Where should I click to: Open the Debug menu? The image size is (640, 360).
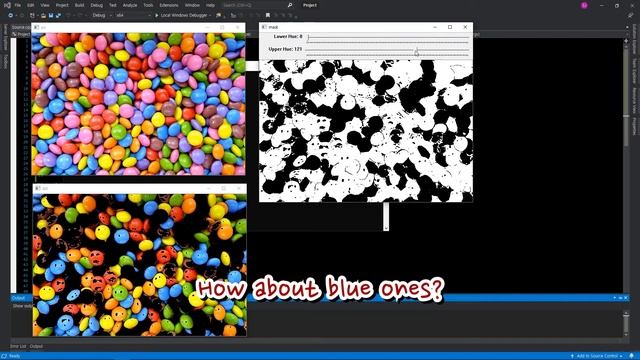tap(97, 5)
